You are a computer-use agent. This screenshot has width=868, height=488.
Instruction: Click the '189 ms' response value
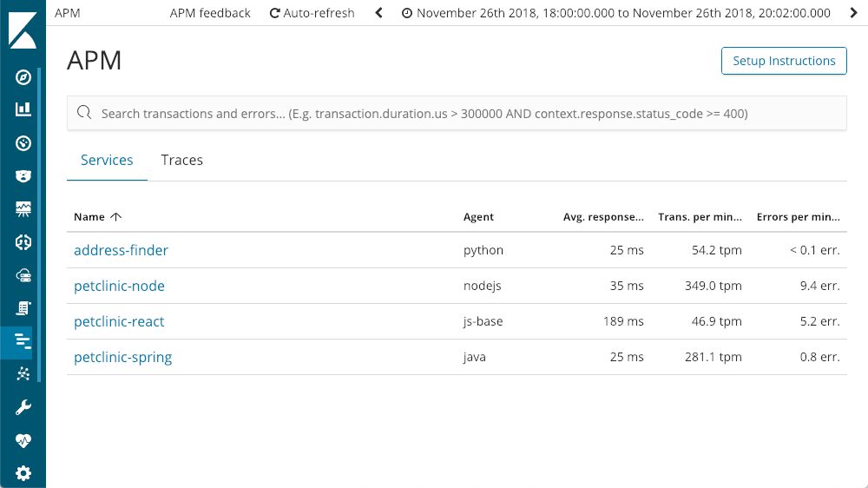[x=623, y=321]
